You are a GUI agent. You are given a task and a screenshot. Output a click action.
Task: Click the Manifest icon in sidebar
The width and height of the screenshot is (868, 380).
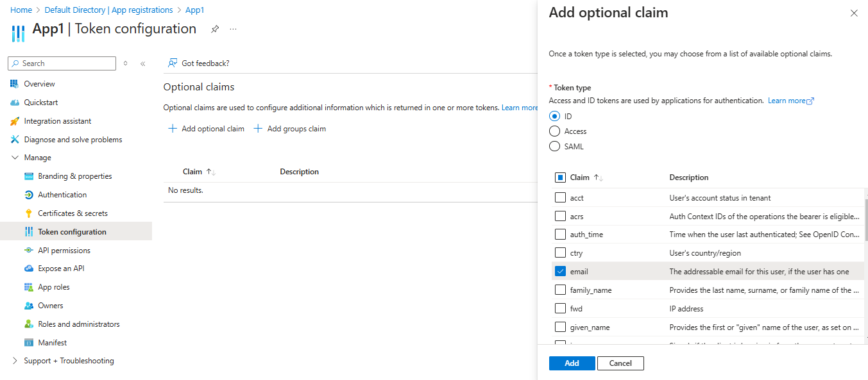coord(28,342)
